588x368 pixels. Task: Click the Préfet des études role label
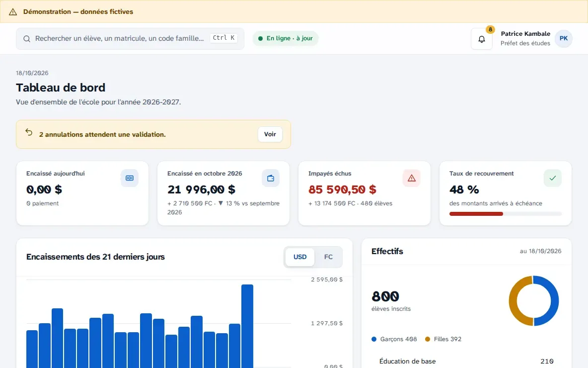coord(525,43)
